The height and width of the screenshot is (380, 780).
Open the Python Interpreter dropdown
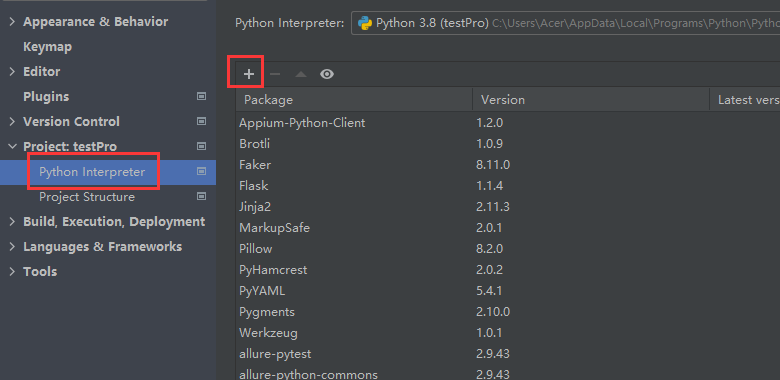coord(566,23)
